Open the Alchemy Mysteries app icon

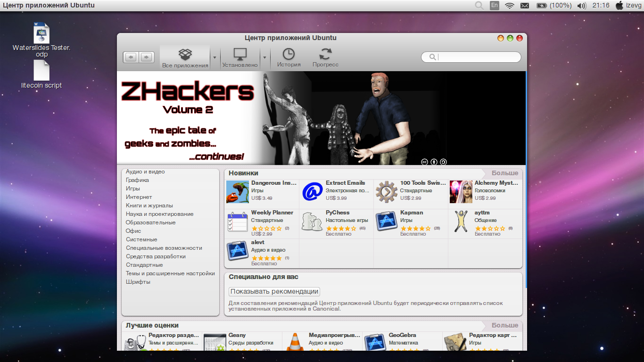[461, 192]
